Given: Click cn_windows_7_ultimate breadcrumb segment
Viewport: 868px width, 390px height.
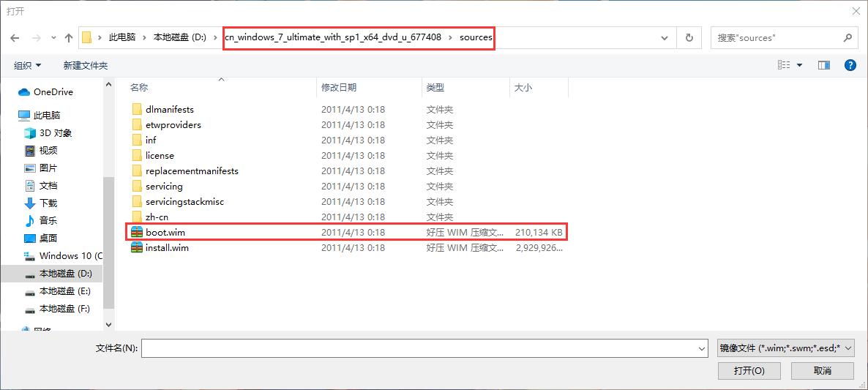Looking at the screenshot, I should [x=333, y=37].
